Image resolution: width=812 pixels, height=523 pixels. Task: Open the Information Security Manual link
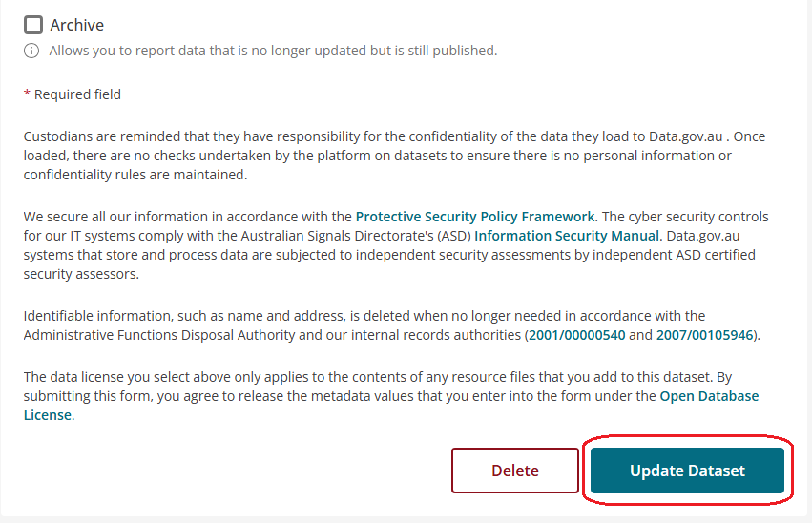(x=566, y=235)
